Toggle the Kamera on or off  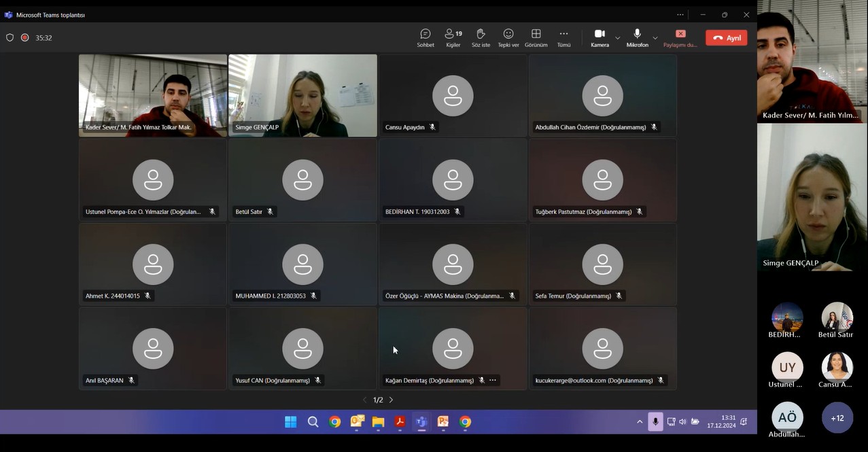point(600,37)
